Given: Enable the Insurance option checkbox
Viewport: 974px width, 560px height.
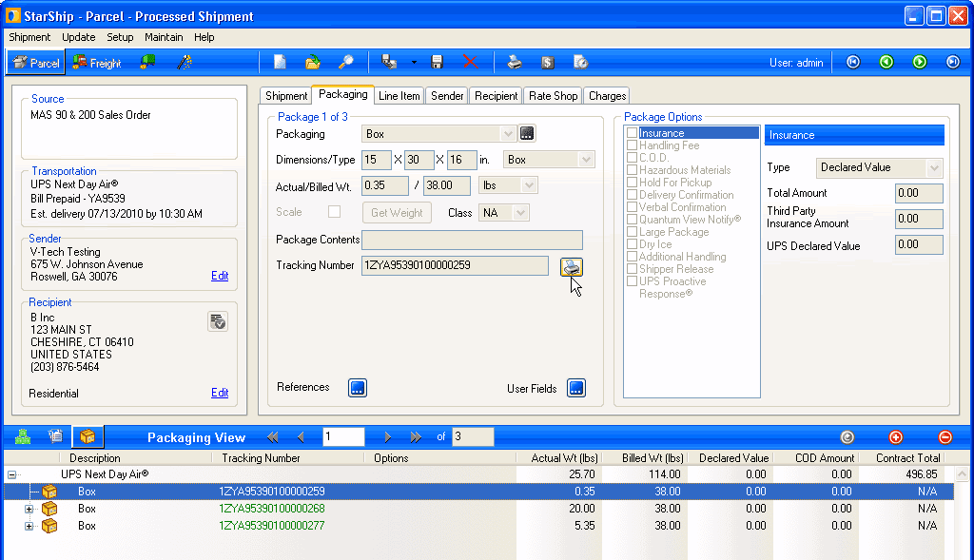Looking at the screenshot, I should (632, 133).
